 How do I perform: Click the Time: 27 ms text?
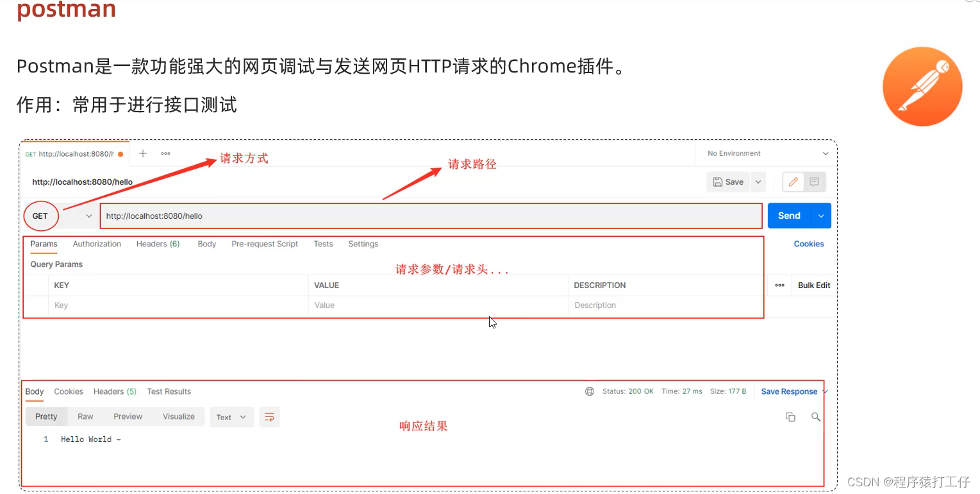(682, 391)
